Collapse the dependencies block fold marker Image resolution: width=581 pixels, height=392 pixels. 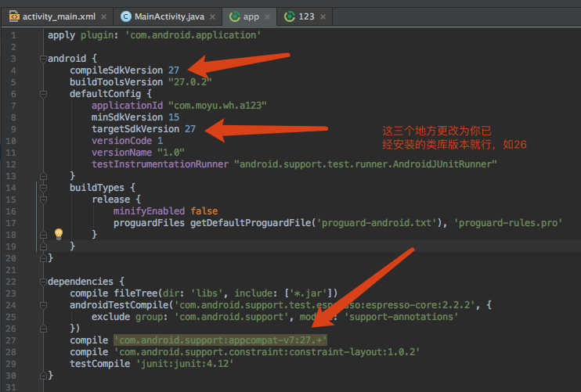[x=43, y=282]
